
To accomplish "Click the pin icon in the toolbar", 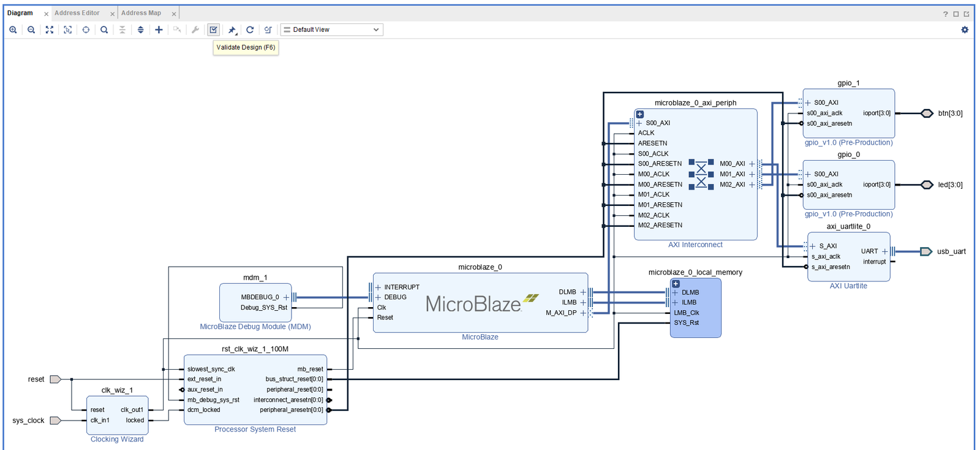I will 232,29.
